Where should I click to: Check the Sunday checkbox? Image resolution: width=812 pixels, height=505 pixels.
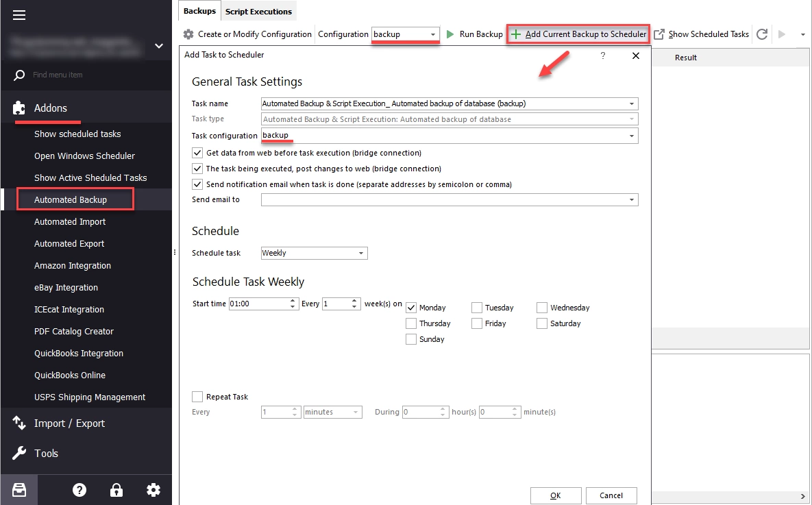pyautogui.click(x=411, y=339)
